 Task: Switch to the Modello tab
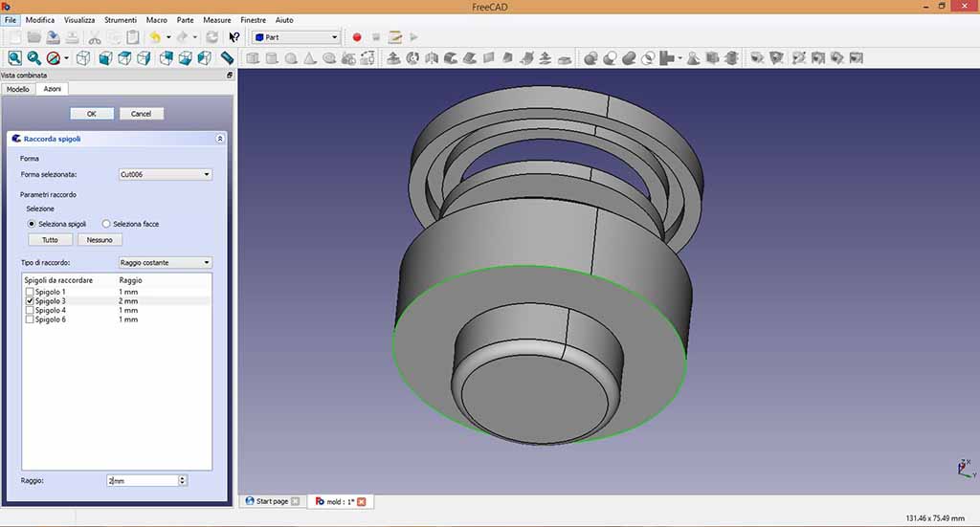click(x=18, y=89)
